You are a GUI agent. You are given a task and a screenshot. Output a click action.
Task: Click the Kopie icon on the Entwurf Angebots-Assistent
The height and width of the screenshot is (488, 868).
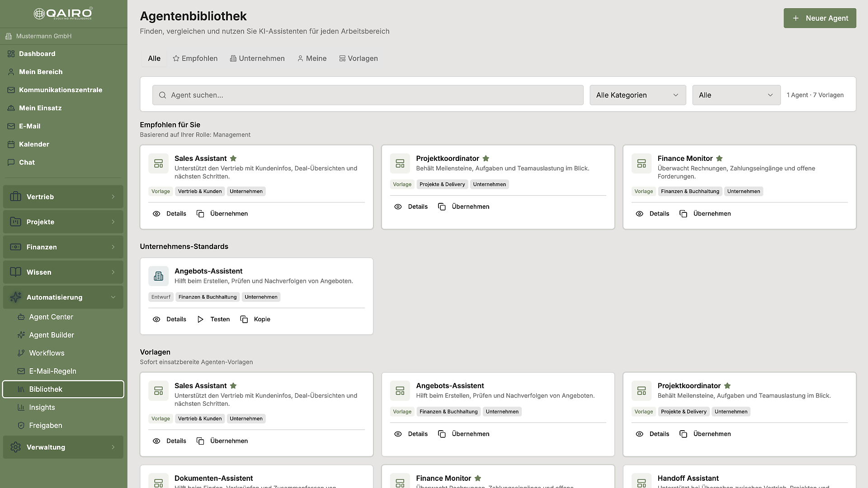tap(244, 319)
